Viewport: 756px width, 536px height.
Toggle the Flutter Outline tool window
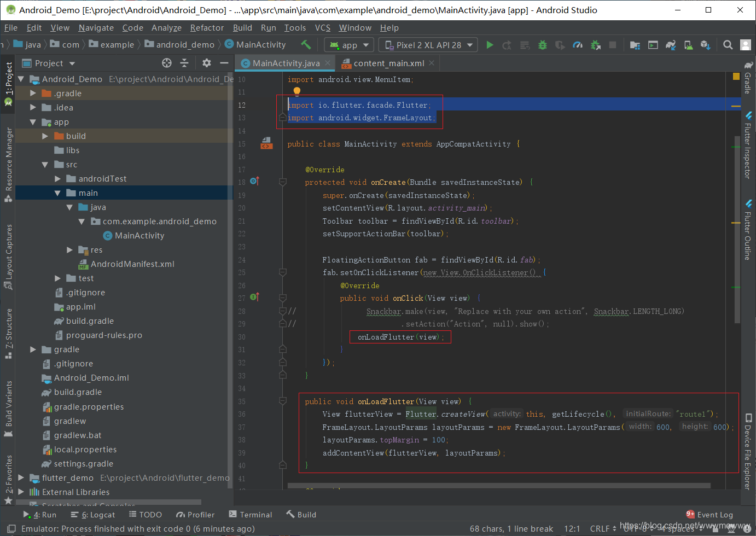pos(748,229)
